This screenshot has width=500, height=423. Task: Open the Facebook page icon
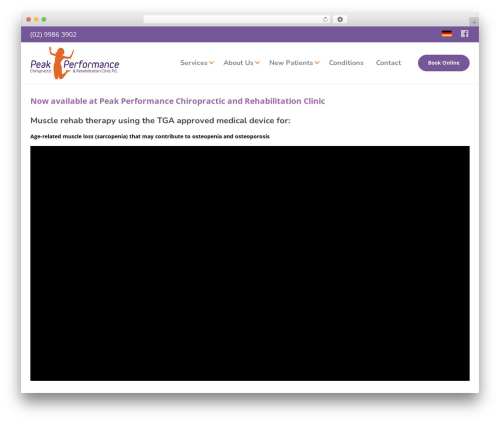click(x=465, y=33)
